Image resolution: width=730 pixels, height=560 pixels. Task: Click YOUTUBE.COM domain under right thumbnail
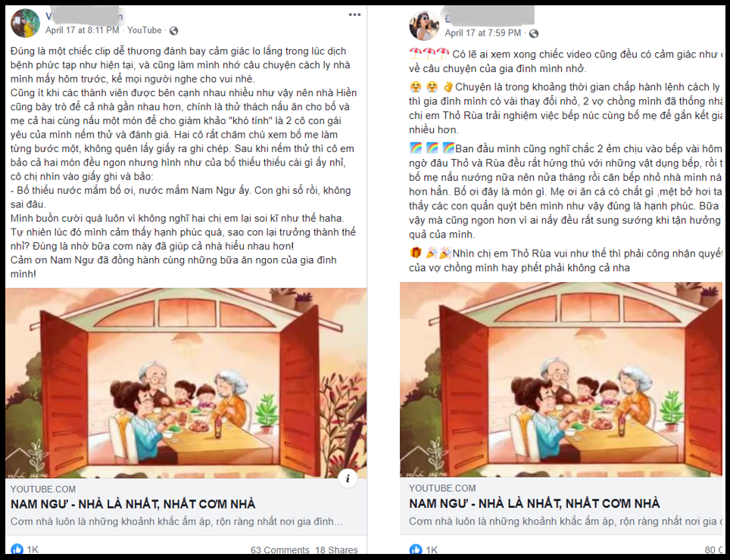tap(442, 488)
